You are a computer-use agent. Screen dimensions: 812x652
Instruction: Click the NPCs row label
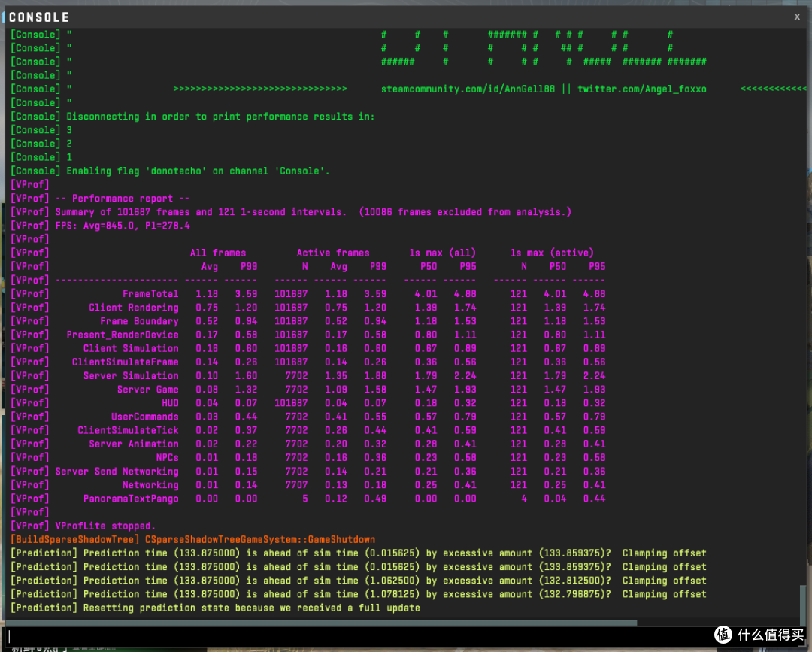(x=167, y=458)
